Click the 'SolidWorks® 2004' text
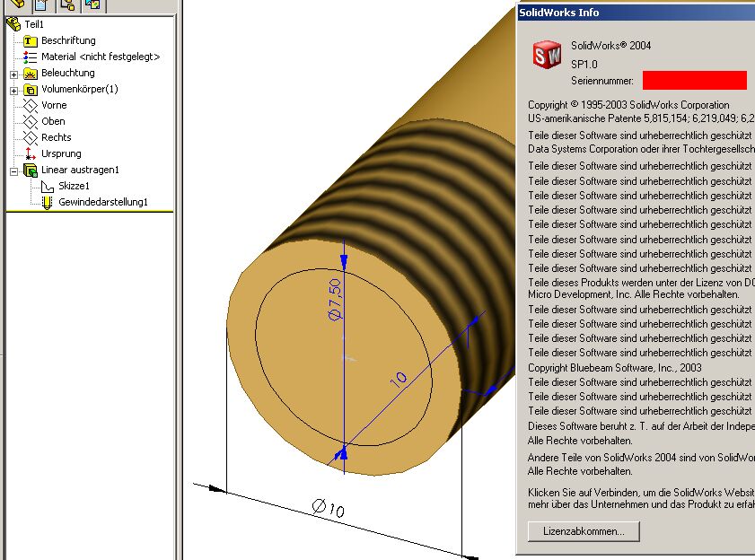The height and width of the screenshot is (560, 755). click(x=611, y=46)
